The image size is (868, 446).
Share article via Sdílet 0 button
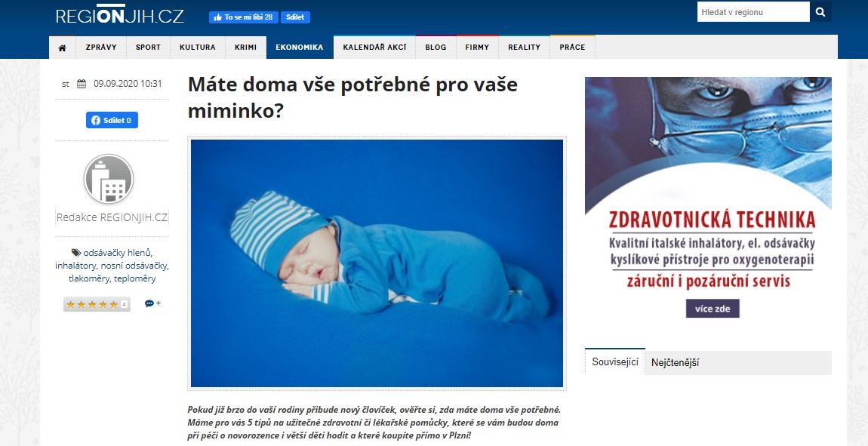tap(112, 120)
